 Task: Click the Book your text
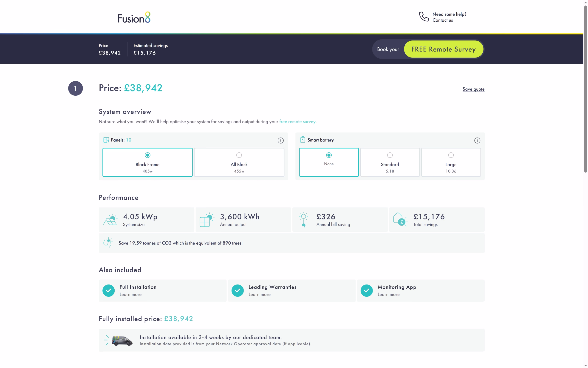point(388,49)
